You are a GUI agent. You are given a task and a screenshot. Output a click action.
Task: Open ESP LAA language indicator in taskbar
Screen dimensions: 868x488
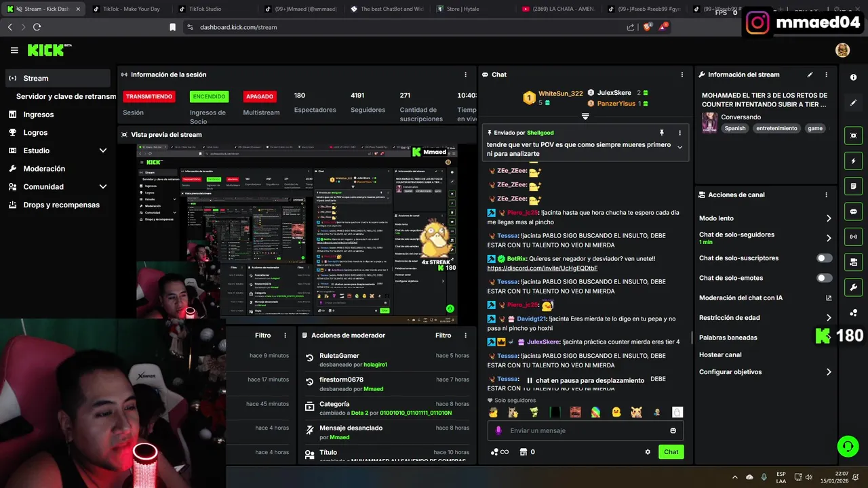(781, 477)
